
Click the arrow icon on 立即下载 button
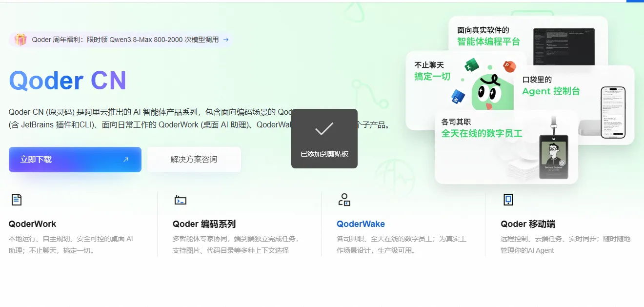tap(126, 160)
